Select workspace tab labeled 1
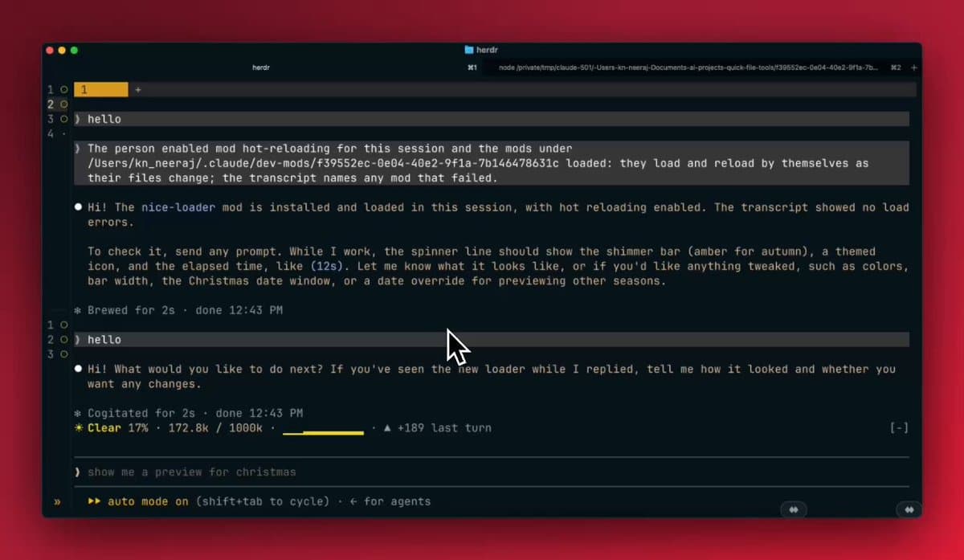The height and width of the screenshot is (560, 964). (100, 90)
